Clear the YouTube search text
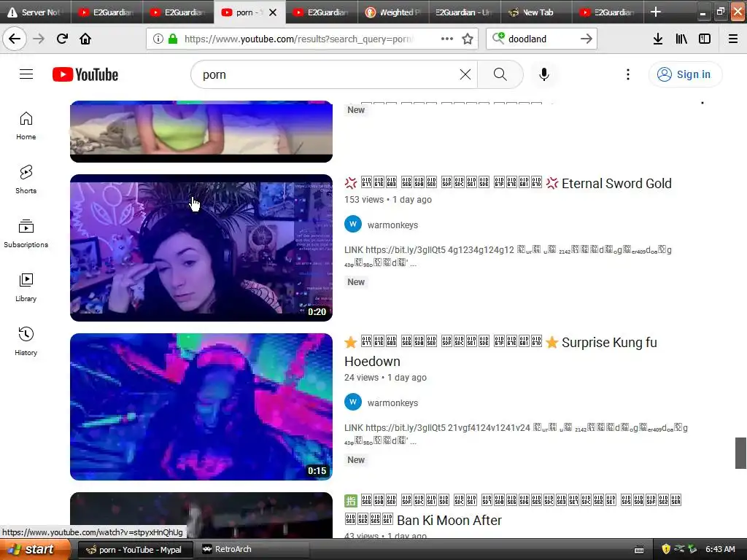This screenshot has width=747, height=560. 465,74
